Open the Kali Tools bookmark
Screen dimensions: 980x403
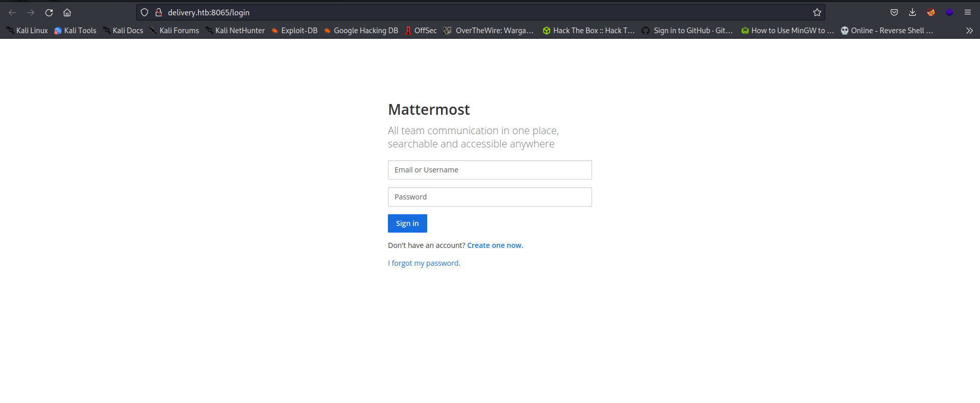[x=75, y=31]
